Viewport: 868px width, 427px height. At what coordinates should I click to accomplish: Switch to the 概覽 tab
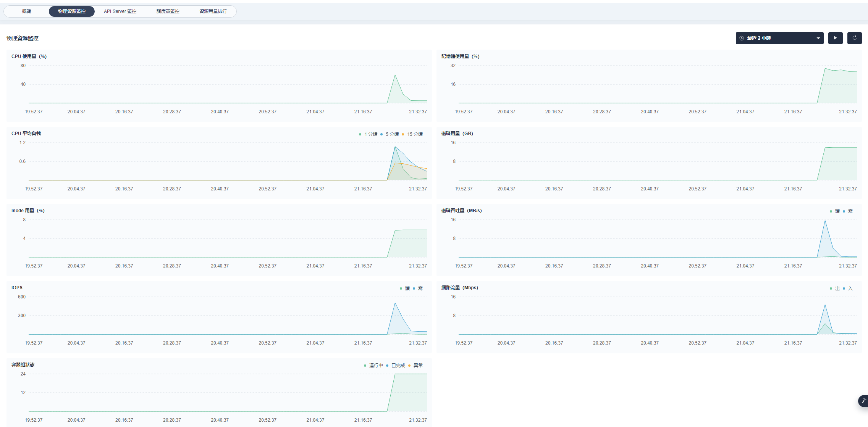pyautogui.click(x=26, y=11)
